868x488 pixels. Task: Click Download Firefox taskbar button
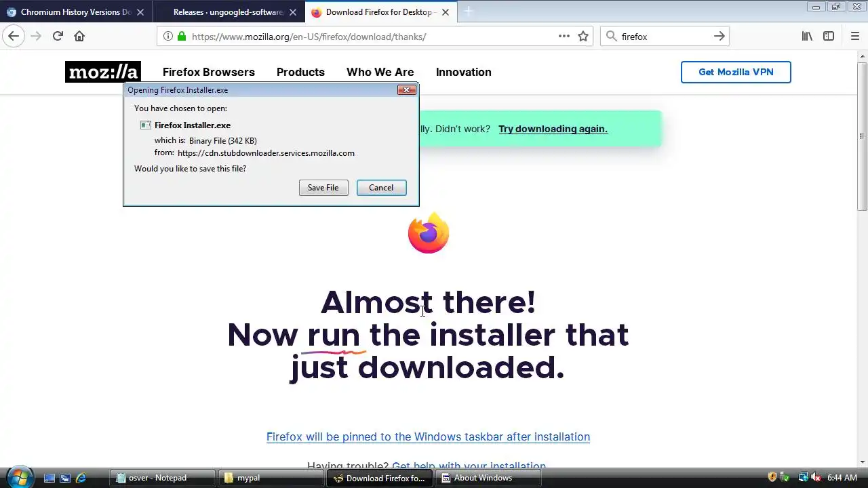click(x=380, y=478)
